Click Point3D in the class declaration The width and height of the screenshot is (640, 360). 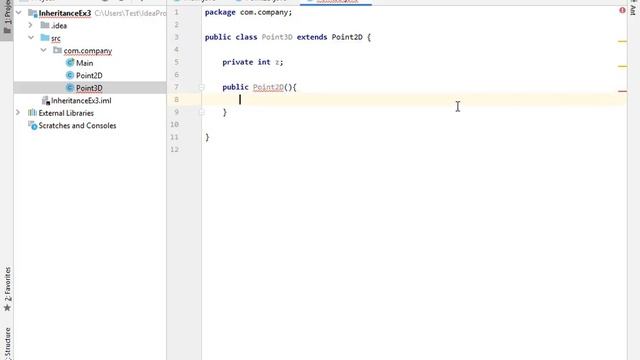(277, 37)
